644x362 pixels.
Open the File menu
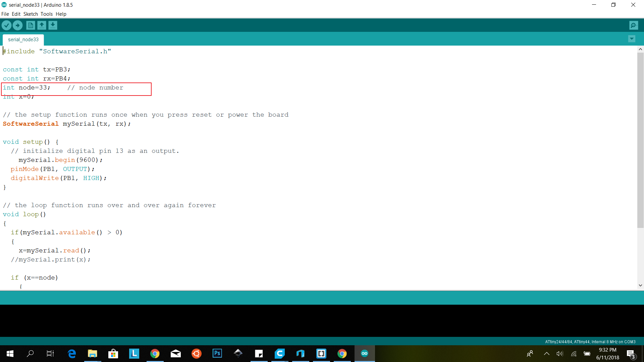click(x=5, y=14)
